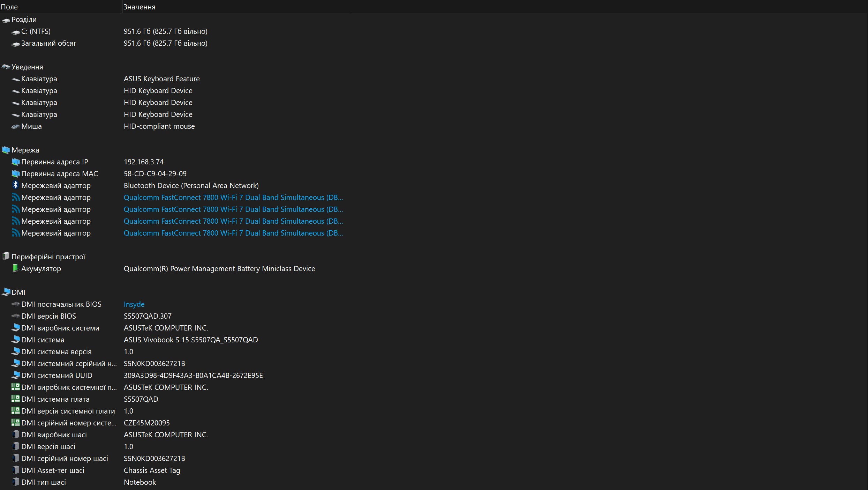
Task: Click the battery icon beside Акумулятор
Action: [x=15, y=268]
